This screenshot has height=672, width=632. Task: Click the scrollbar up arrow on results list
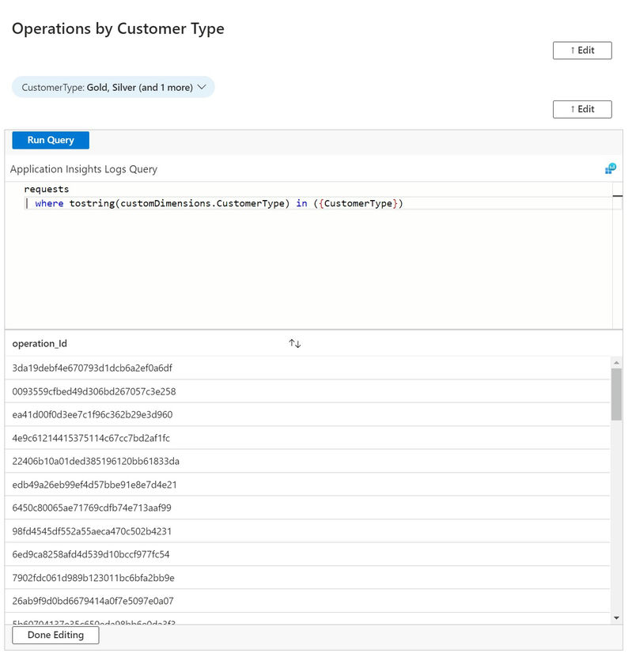[x=618, y=362]
